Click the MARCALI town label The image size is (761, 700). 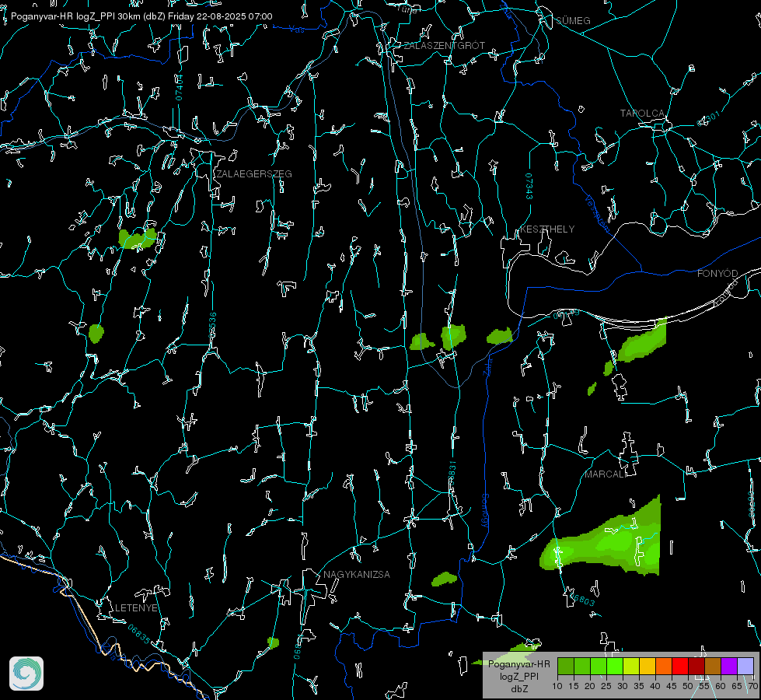606,474
